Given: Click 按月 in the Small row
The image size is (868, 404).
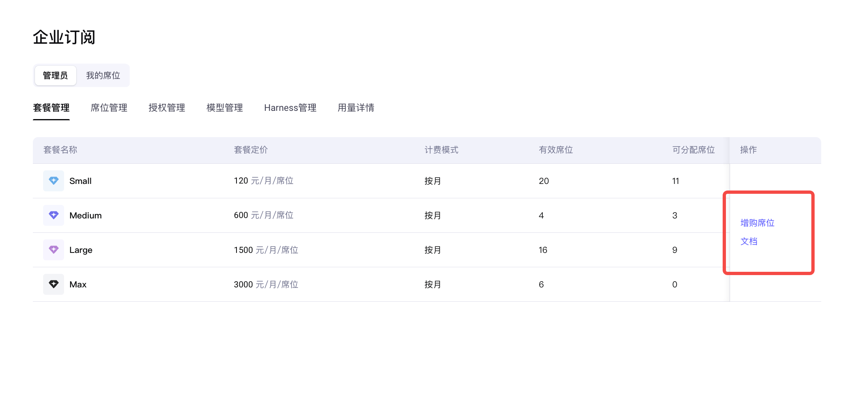Looking at the screenshot, I should (x=433, y=181).
